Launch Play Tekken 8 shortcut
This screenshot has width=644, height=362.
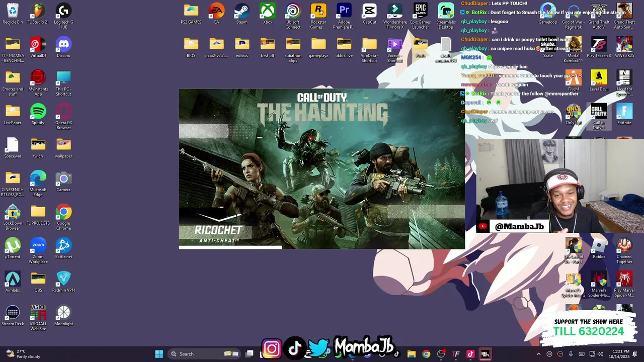599,47
